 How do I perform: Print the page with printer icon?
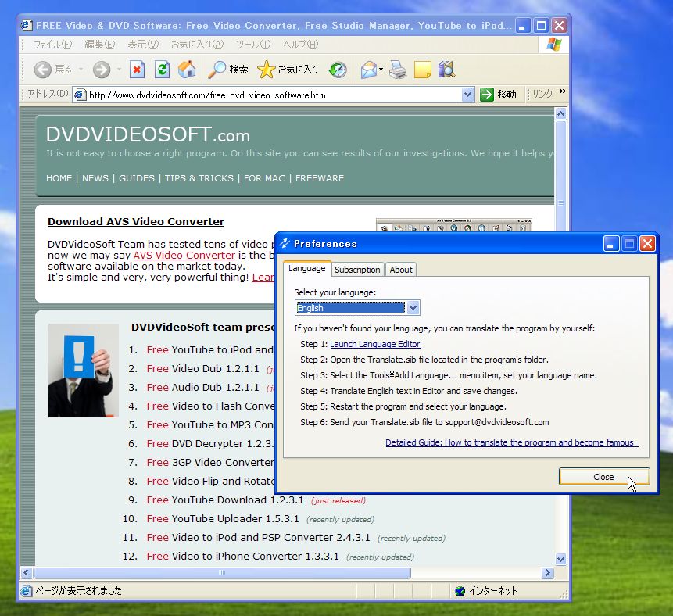tap(398, 70)
